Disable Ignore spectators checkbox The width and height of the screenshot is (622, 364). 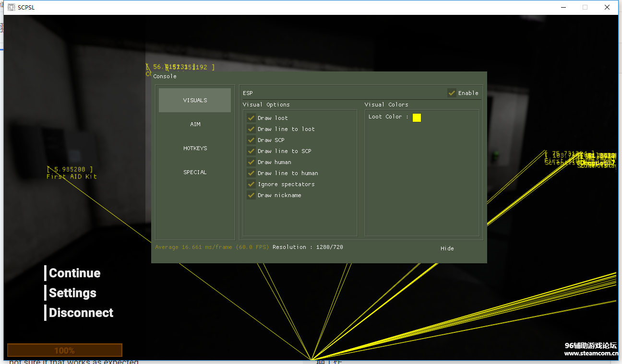click(251, 184)
